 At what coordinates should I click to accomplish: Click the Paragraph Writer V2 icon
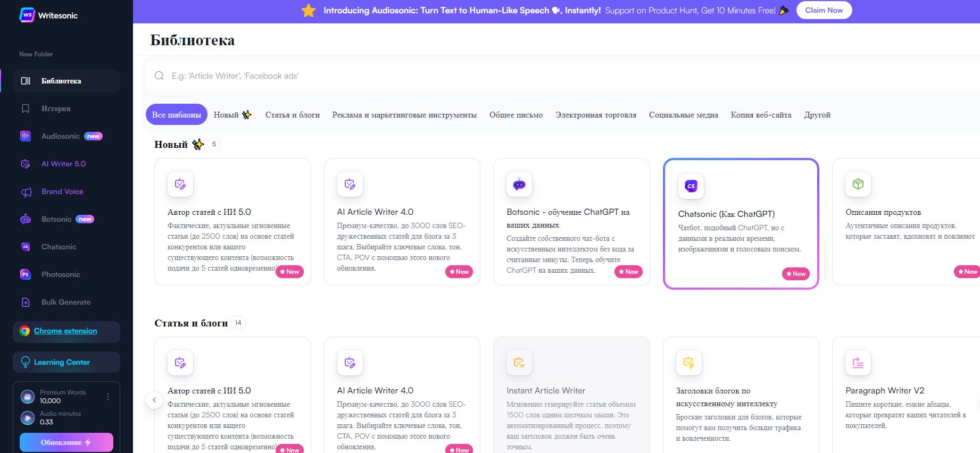pyautogui.click(x=858, y=363)
